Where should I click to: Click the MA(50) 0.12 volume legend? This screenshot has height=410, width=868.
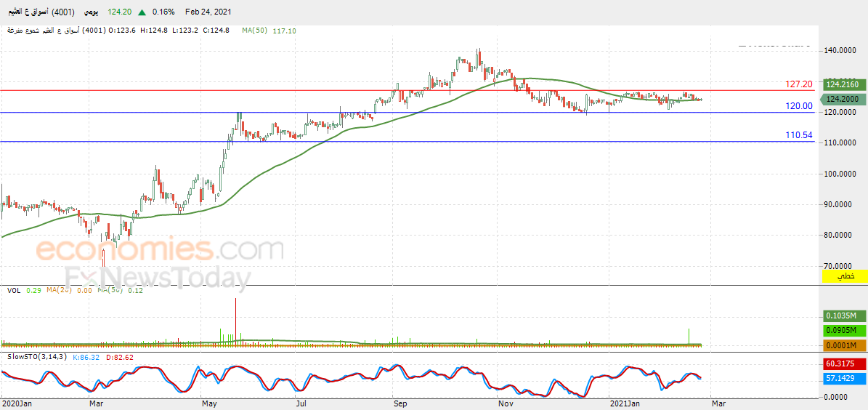click(x=120, y=290)
